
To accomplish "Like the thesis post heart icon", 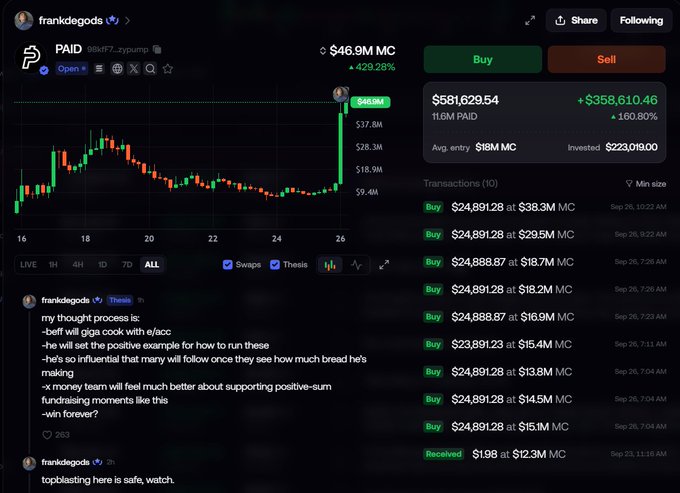I will [47, 434].
